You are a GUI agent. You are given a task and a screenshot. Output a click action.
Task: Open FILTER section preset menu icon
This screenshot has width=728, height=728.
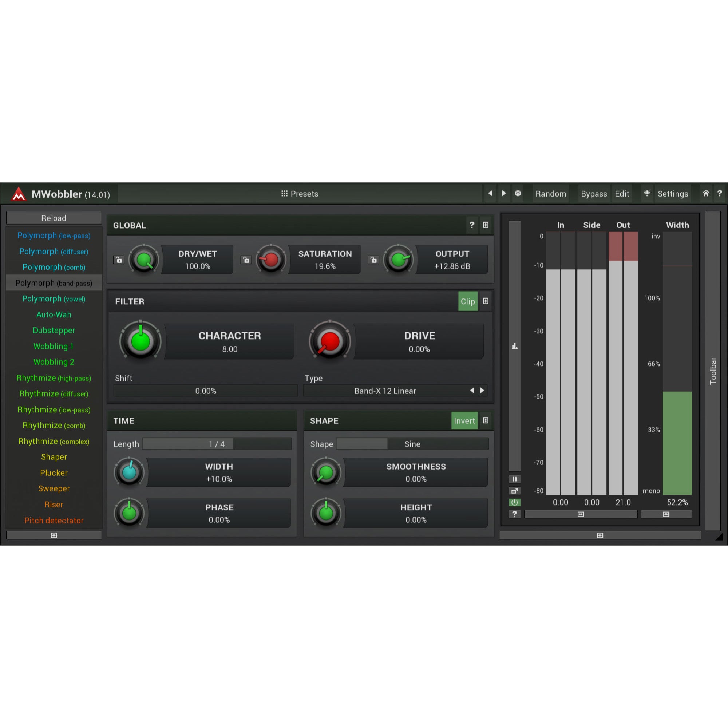(x=486, y=301)
